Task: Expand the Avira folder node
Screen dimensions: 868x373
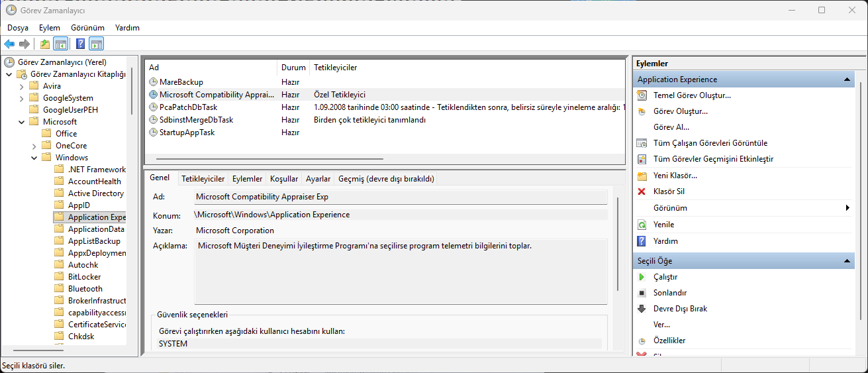Action: tap(22, 86)
